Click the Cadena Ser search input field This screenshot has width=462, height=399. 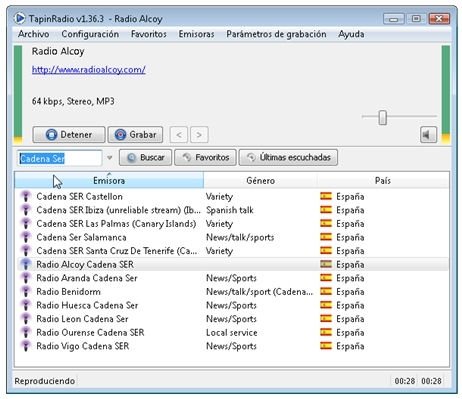tap(60, 158)
